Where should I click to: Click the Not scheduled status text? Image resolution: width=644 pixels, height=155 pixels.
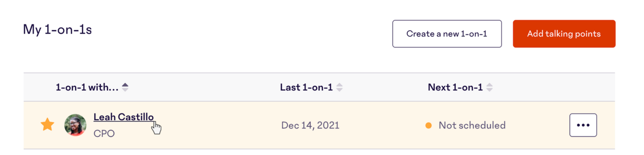(x=472, y=125)
